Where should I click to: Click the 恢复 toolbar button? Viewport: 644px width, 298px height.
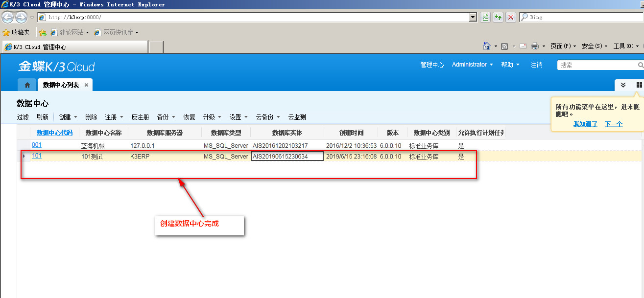click(x=190, y=117)
